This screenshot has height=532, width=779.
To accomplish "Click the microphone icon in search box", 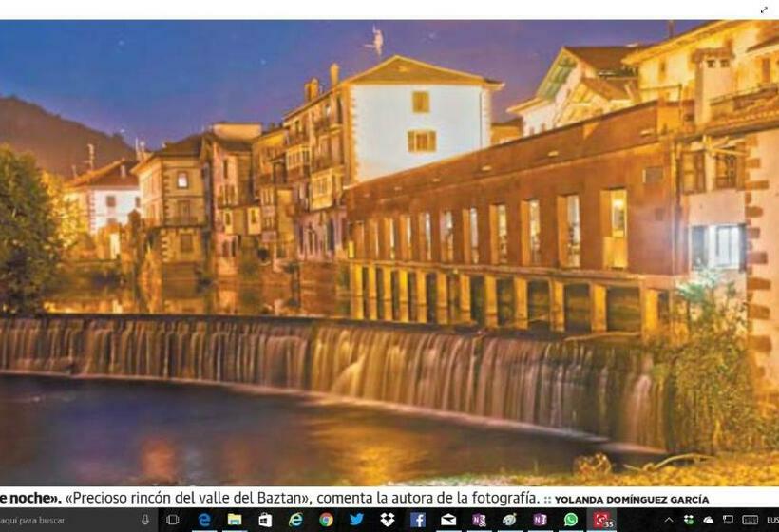I will pos(144,520).
